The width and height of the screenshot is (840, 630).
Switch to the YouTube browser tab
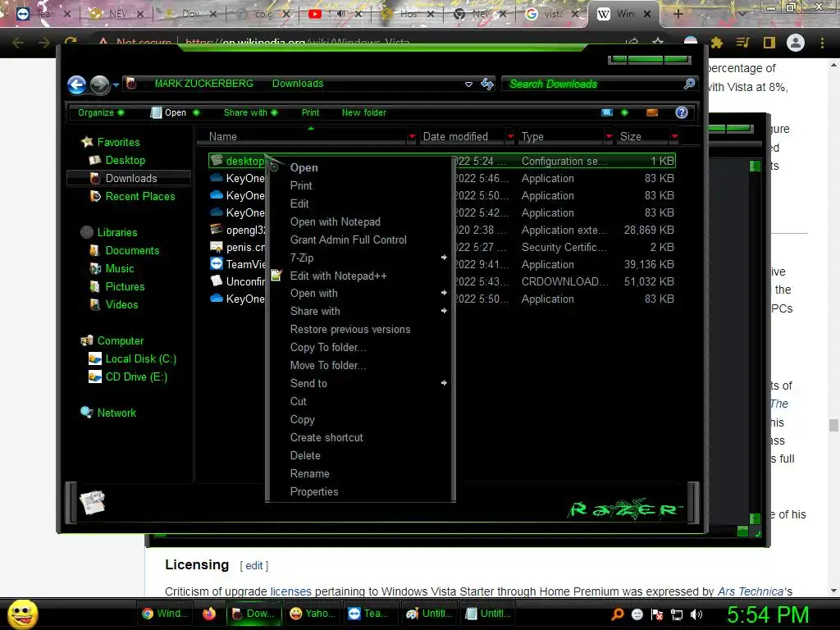pyautogui.click(x=335, y=14)
